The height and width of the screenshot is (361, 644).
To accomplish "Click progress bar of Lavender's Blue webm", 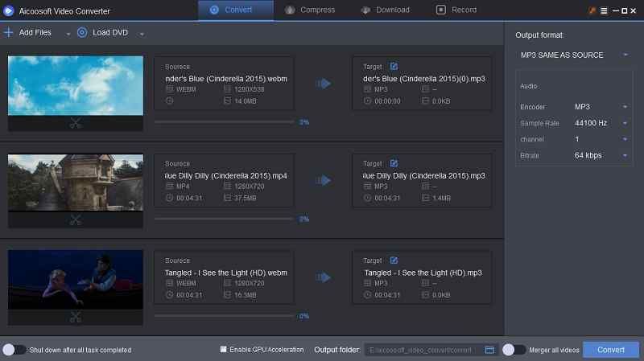I will coord(225,122).
